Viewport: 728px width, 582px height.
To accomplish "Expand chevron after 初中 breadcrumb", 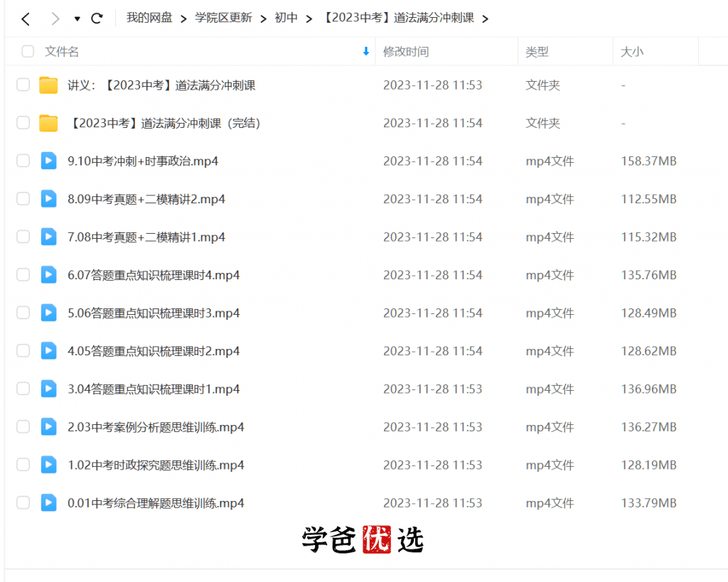I will pyautogui.click(x=309, y=18).
